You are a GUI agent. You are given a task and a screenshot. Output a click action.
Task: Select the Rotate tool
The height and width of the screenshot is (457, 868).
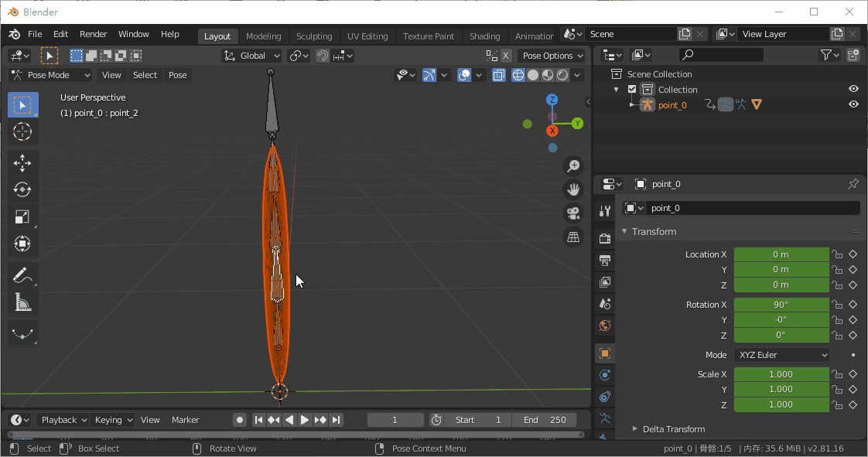[22, 189]
